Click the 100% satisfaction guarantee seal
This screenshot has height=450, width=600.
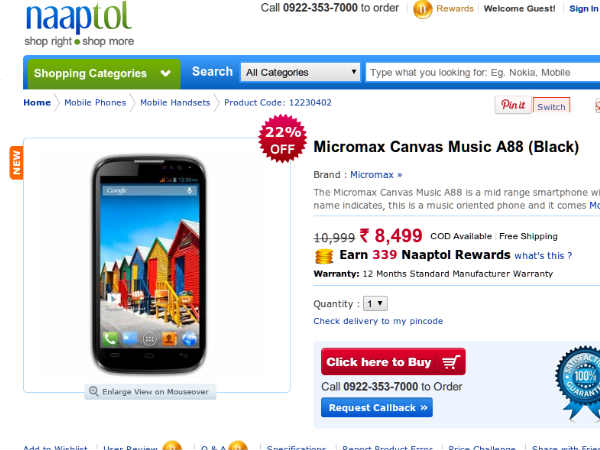(578, 381)
